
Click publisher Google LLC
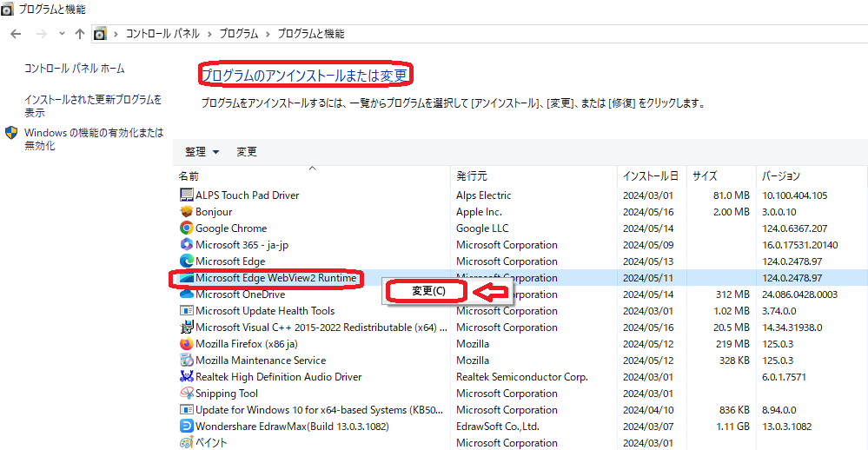click(x=482, y=228)
